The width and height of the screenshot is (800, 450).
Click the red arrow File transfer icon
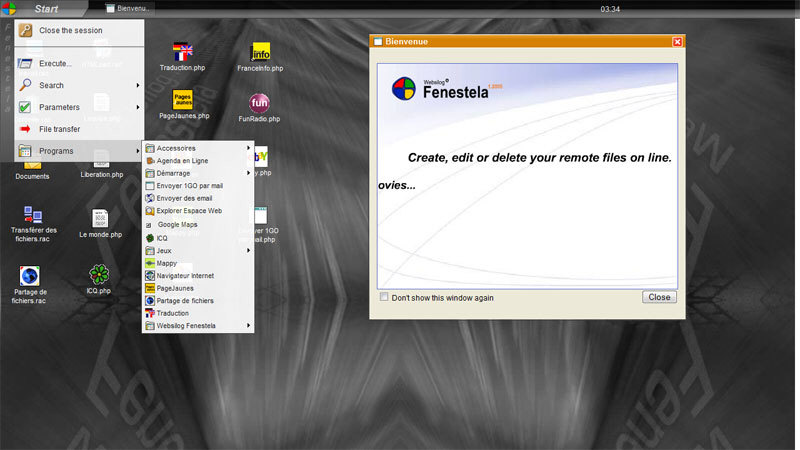click(25, 129)
